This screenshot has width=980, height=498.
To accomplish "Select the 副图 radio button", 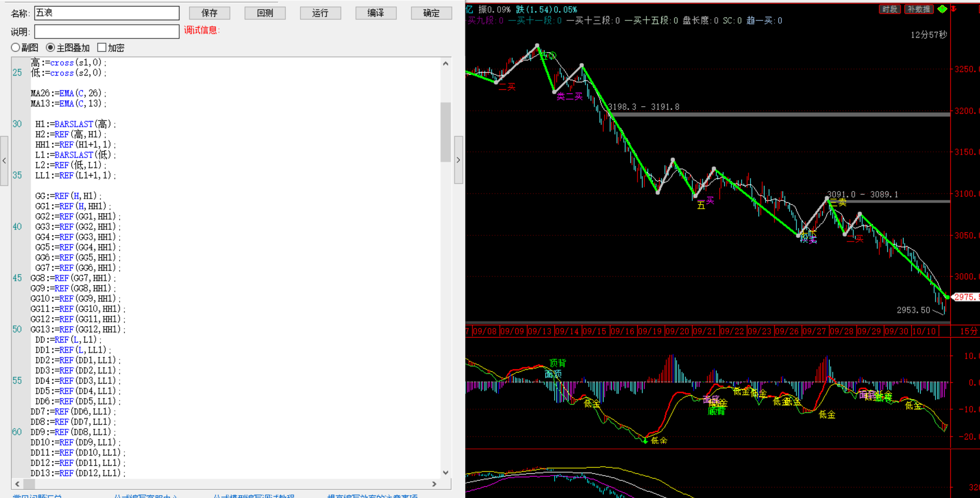I will click(x=16, y=47).
